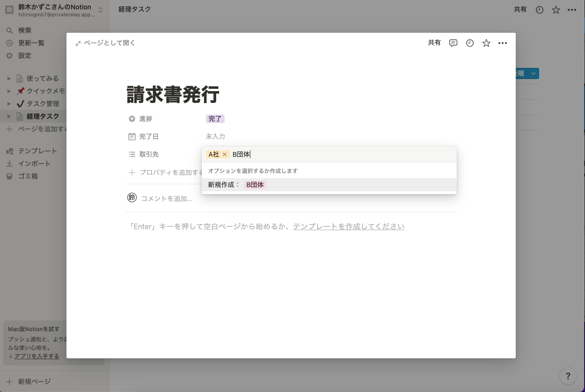
Task: Favorite the page with modal star icon
Action: pyautogui.click(x=486, y=43)
